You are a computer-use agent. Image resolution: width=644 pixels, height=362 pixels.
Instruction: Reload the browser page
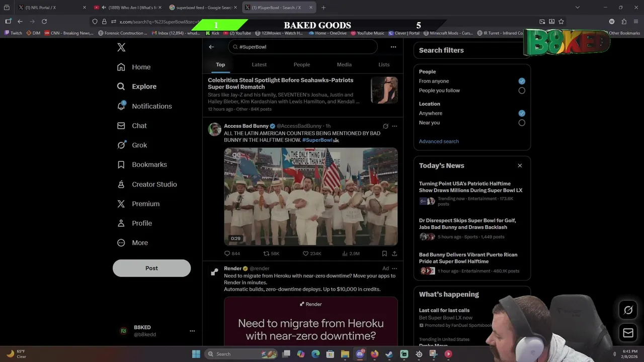tap(44, 22)
